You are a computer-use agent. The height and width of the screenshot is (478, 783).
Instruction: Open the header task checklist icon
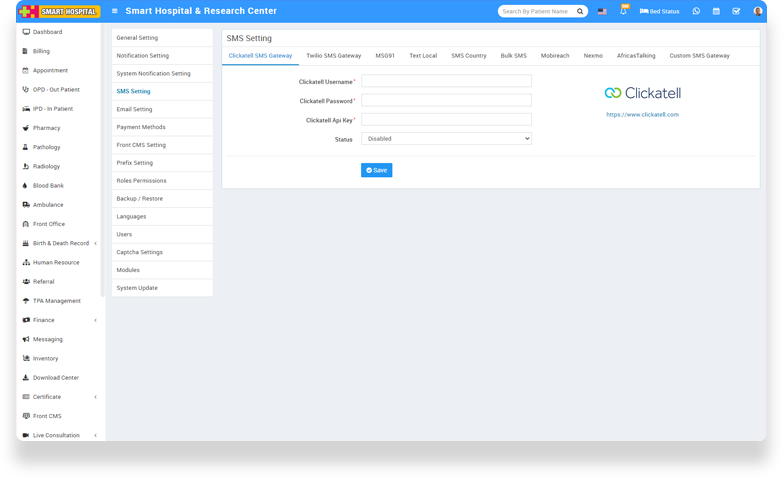coord(736,11)
